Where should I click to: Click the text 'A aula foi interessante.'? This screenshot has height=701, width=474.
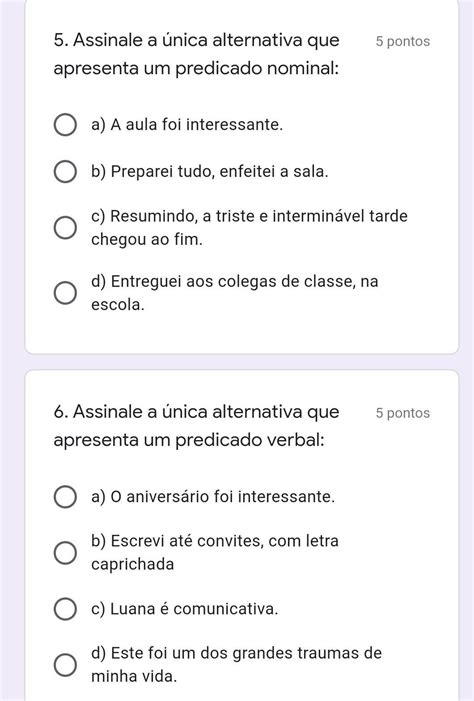(x=197, y=125)
